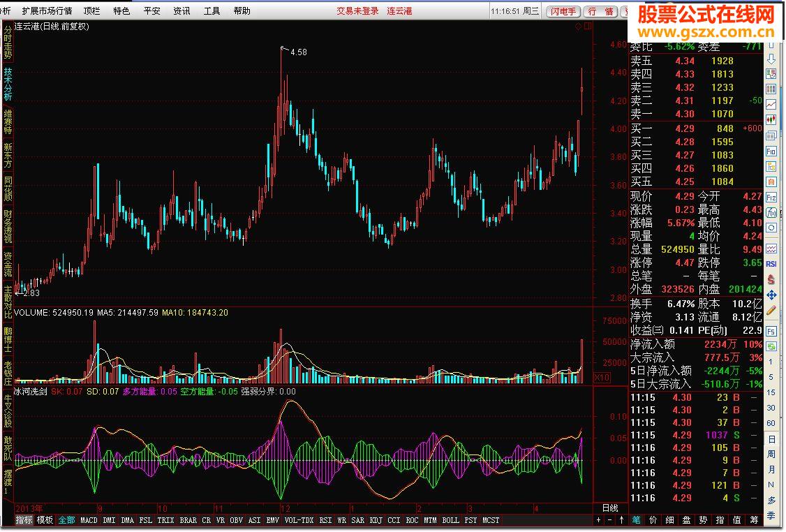Click the green refresh icon
786x532 pixels.
771,346
